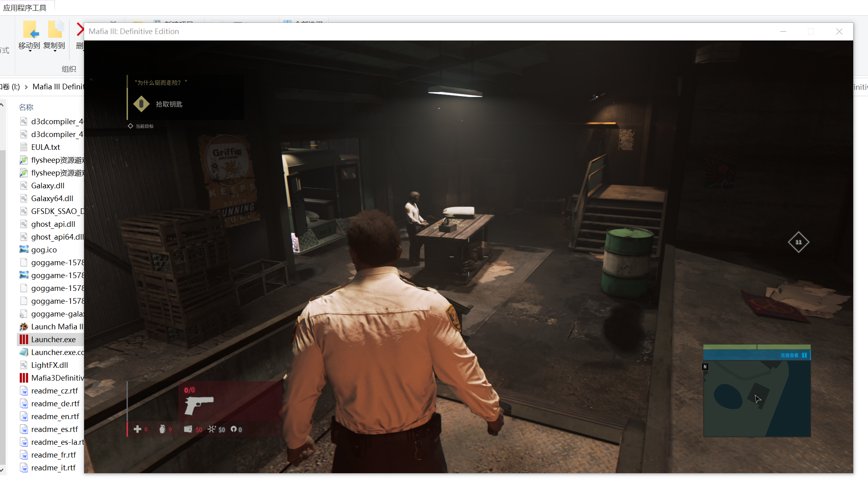The width and height of the screenshot is (868, 480).
Task: Select the readme_cz.rtf document icon
Action: 24,391
